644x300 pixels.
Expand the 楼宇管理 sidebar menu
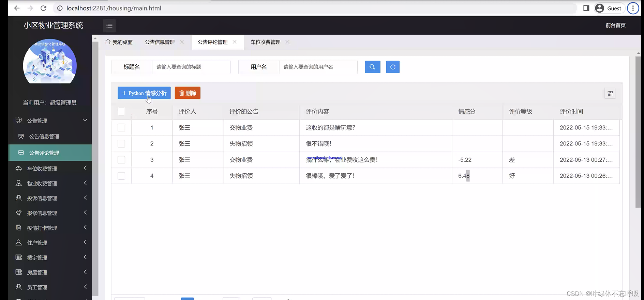[x=50, y=257]
